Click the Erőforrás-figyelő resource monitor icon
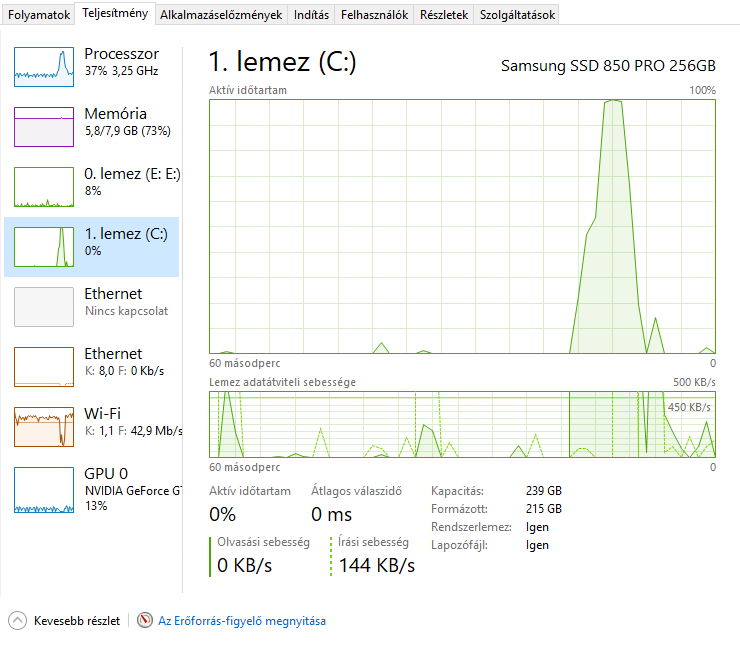740x645 pixels. pyautogui.click(x=145, y=620)
